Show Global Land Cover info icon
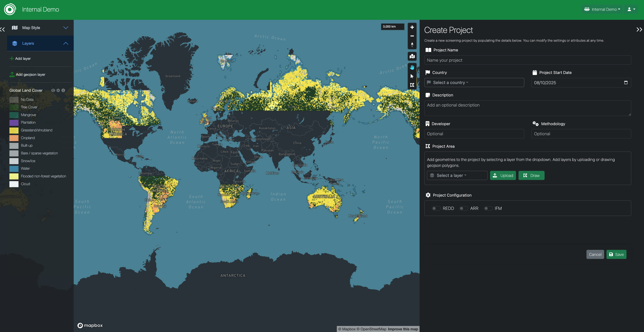The width and height of the screenshot is (644, 332). (63, 90)
